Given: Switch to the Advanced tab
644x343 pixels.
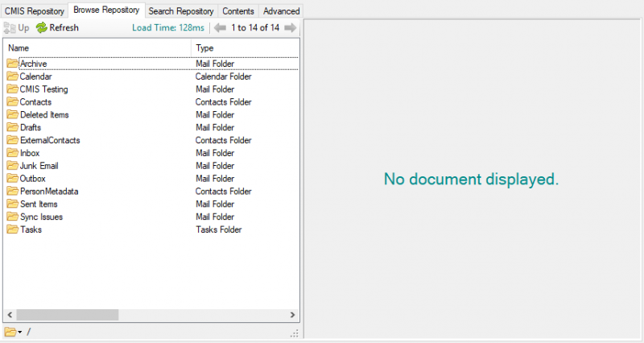Looking at the screenshot, I should point(281,11).
